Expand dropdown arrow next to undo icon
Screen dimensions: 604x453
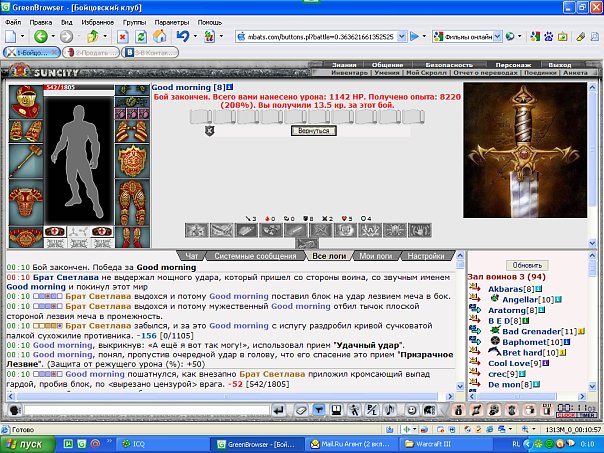click(x=195, y=37)
